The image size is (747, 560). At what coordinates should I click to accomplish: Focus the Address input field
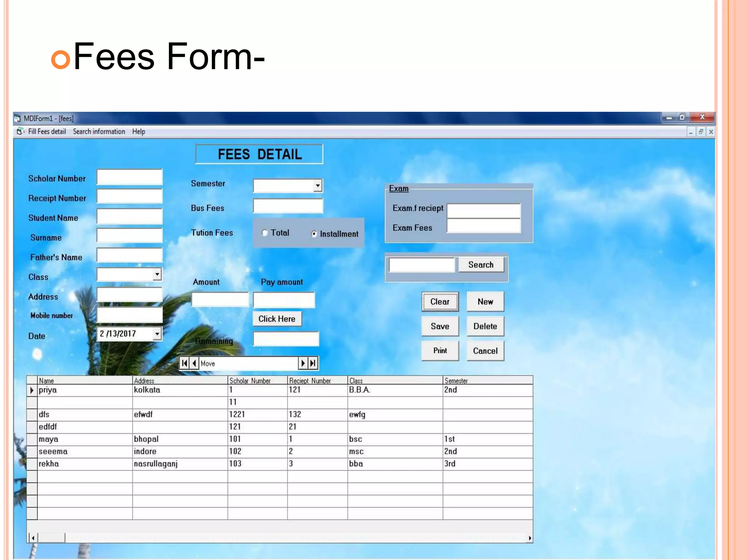(x=129, y=295)
